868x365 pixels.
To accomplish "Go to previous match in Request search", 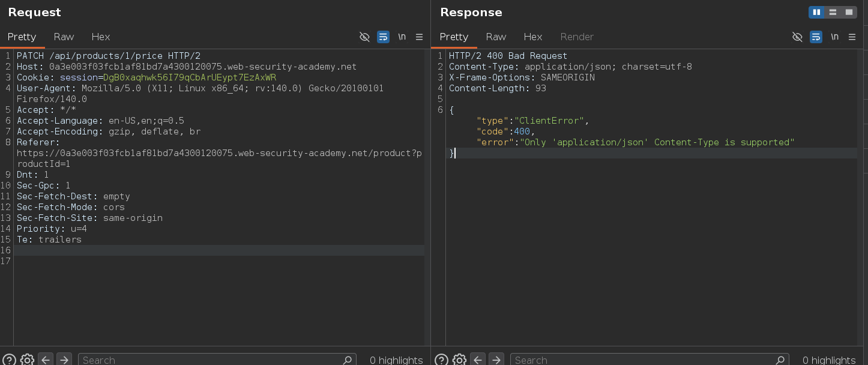I will pyautogui.click(x=46, y=360).
